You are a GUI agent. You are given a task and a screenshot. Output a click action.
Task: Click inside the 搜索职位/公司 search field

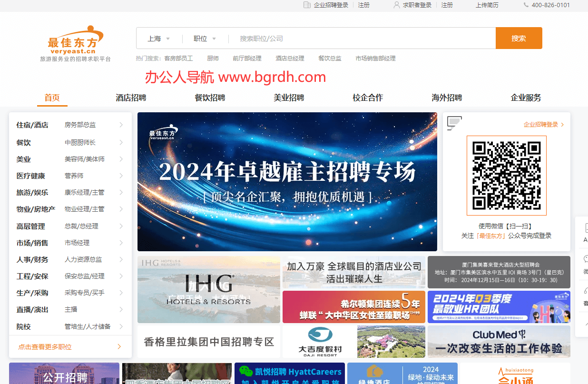coord(362,39)
